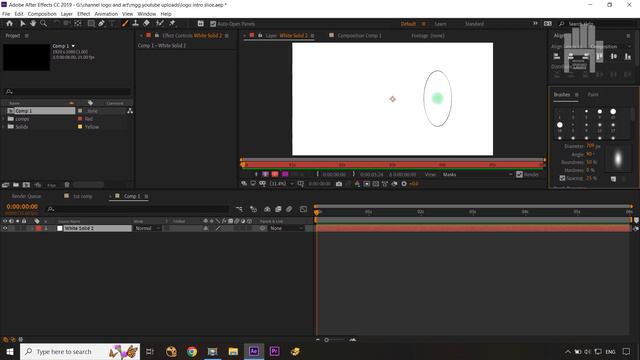Open the Animation menu

click(x=106, y=14)
